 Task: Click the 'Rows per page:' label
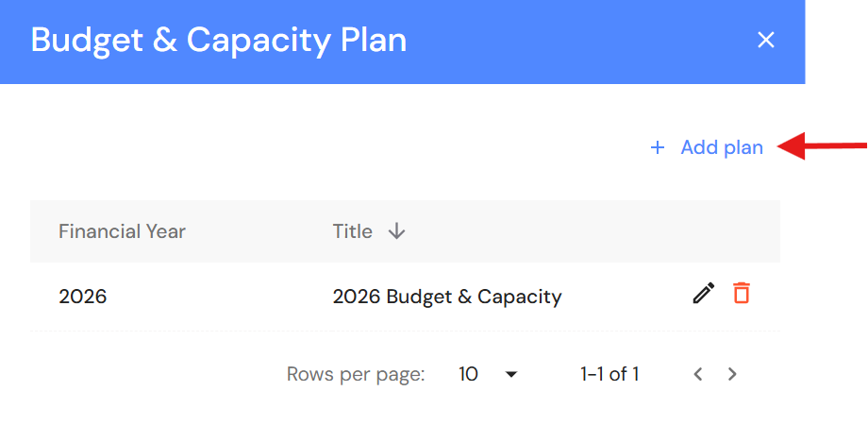[356, 374]
